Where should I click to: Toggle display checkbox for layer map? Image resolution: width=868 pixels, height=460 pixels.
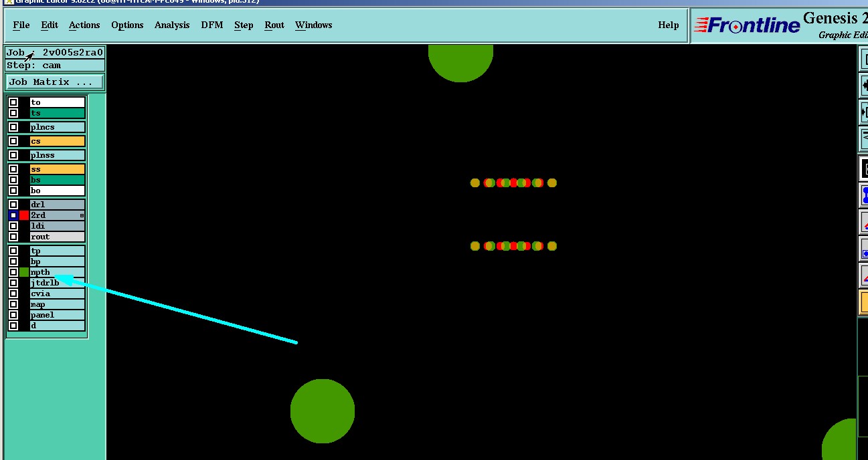(13, 304)
